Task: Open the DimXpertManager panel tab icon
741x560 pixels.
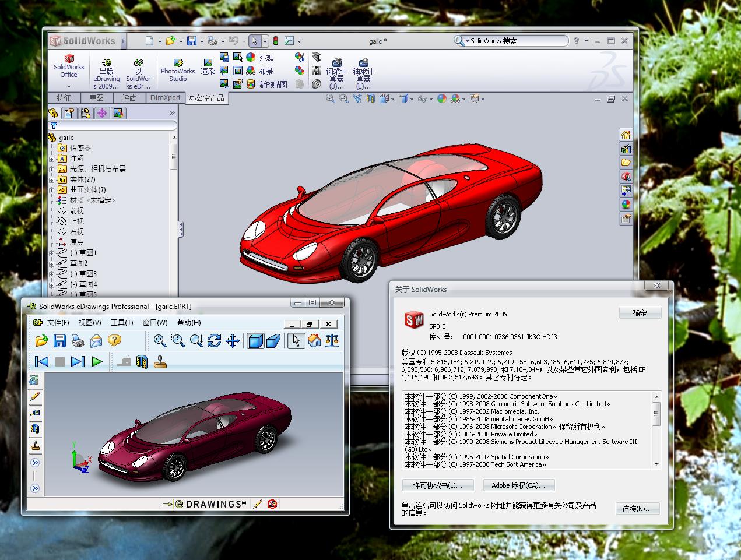Action: point(102,113)
